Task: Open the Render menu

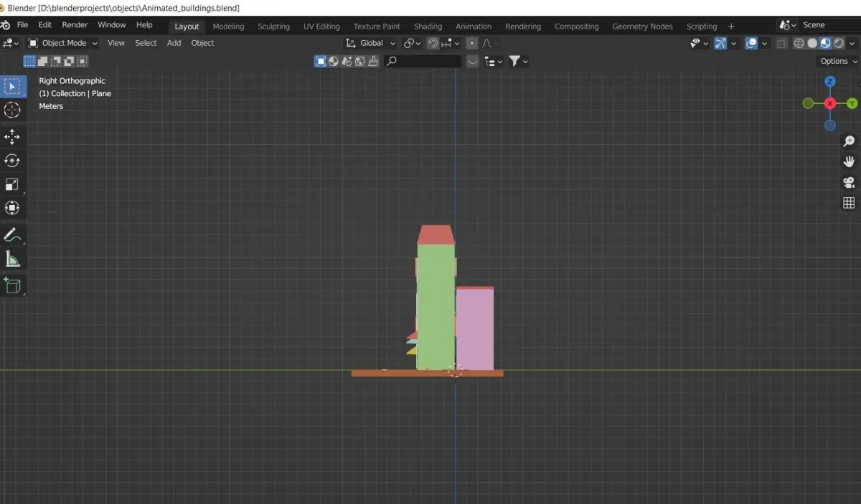Action: [x=75, y=25]
